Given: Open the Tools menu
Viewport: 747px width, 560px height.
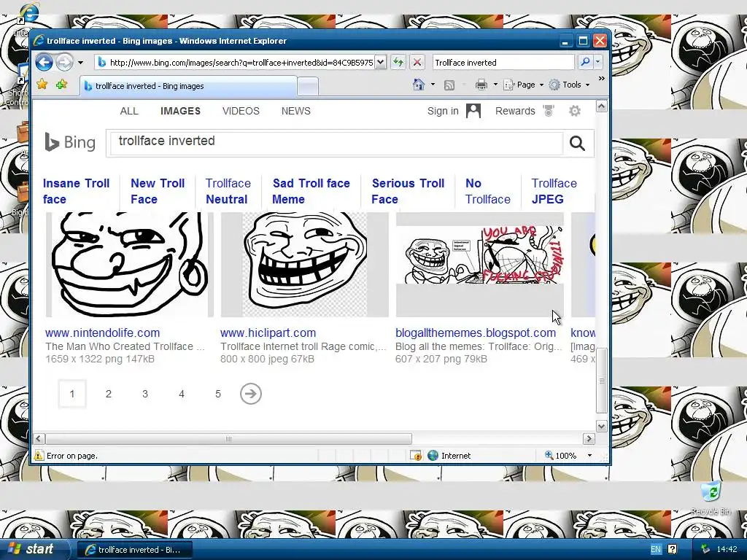Looking at the screenshot, I should tap(569, 85).
